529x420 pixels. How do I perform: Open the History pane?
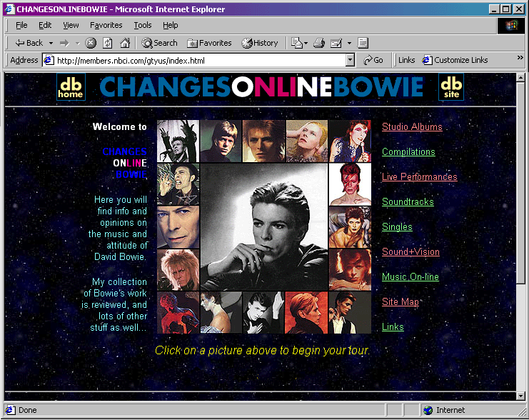[260, 43]
